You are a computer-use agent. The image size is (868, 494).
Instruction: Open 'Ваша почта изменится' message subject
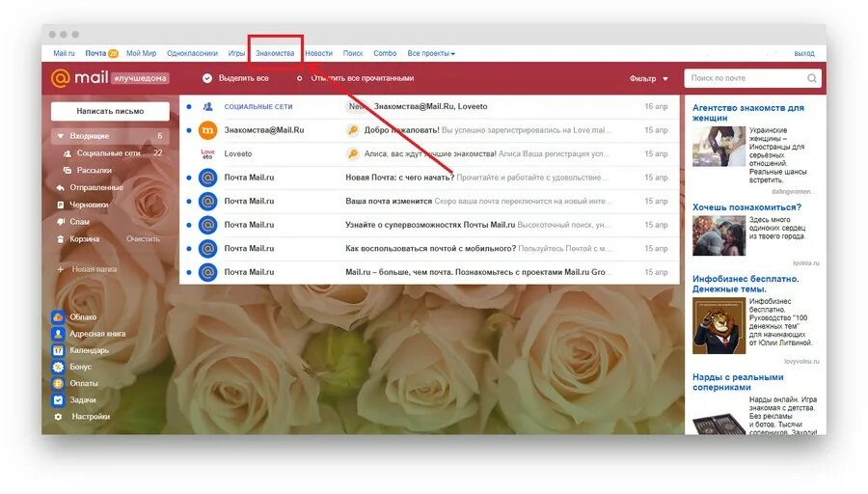[389, 201]
